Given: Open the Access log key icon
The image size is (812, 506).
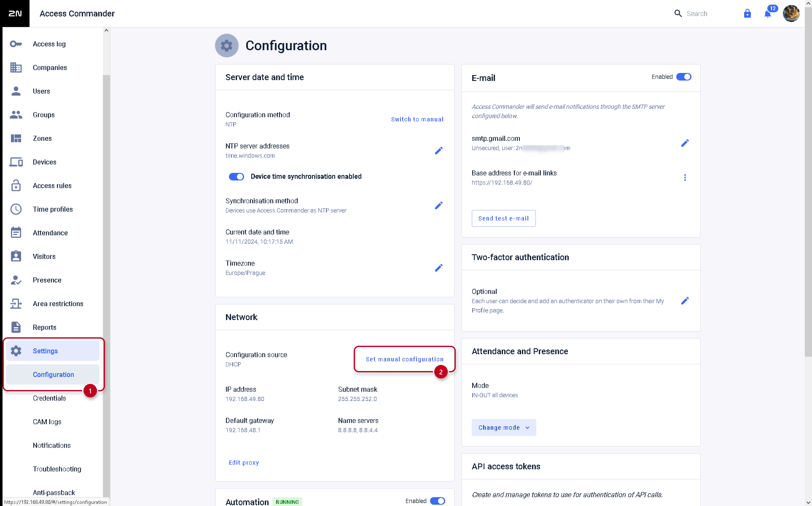Looking at the screenshot, I should click(16, 44).
